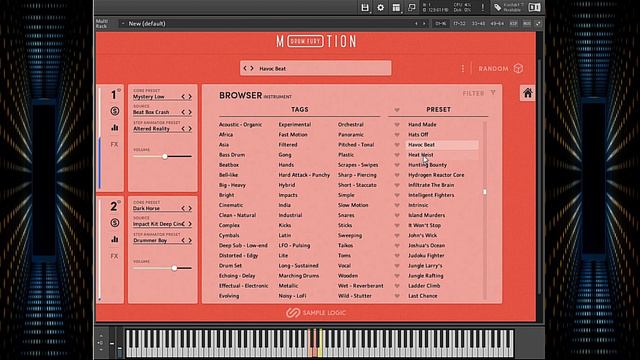
Task: Open the Home page icon
Action: tap(528, 93)
